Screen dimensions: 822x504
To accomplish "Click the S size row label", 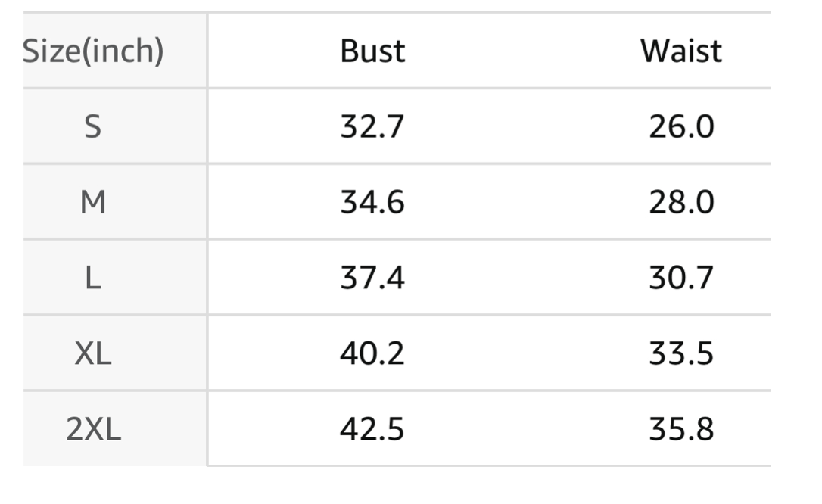I will (x=93, y=127).
